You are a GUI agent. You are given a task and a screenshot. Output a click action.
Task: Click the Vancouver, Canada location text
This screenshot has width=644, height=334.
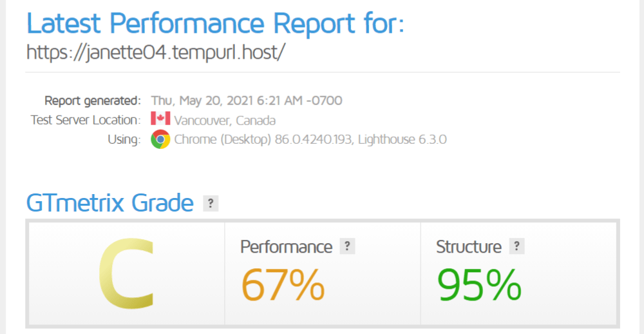225,120
